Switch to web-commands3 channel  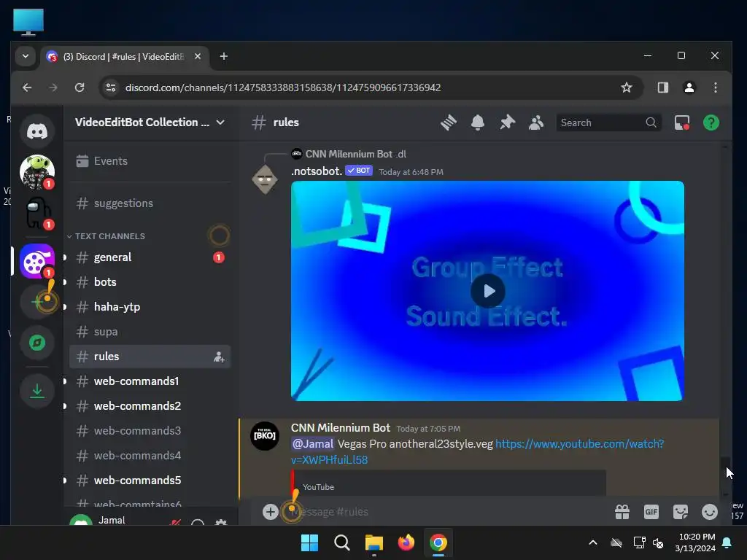(150, 430)
